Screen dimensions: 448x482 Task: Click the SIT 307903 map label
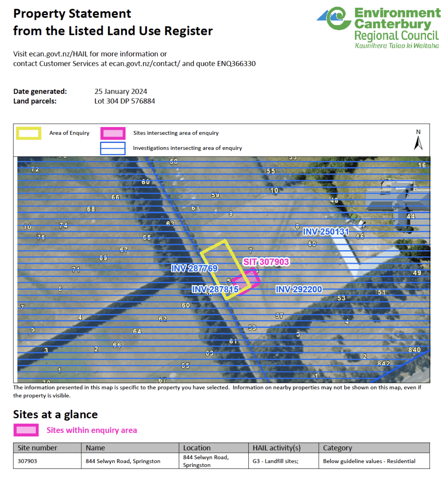pyautogui.click(x=266, y=262)
